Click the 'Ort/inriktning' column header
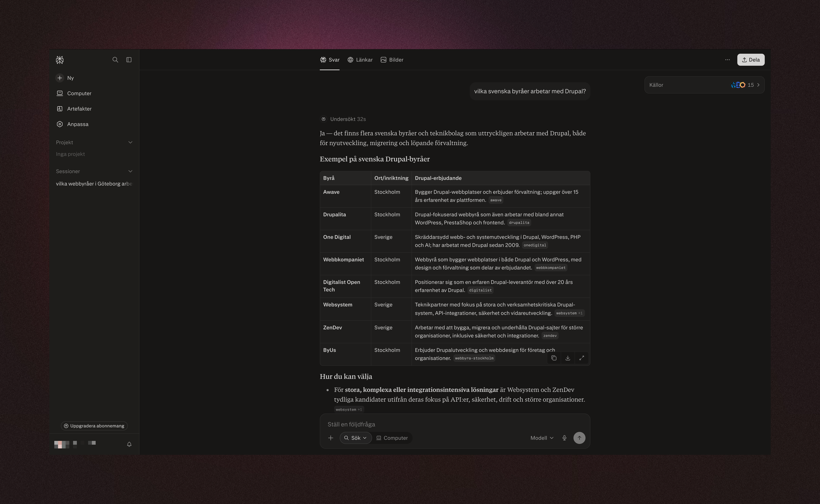Screen dimensions: 820x504 coord(391,178)
